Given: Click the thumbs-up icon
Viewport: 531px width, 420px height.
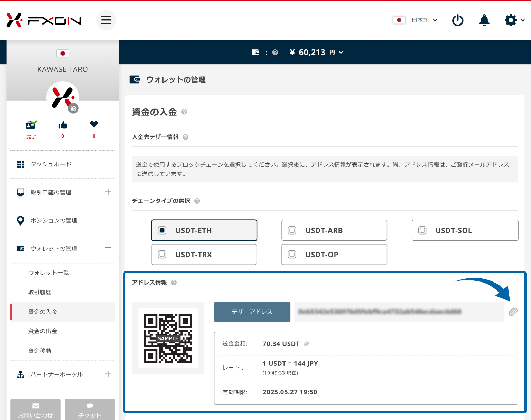Looking at the screenshot, I should pos(63,125).
